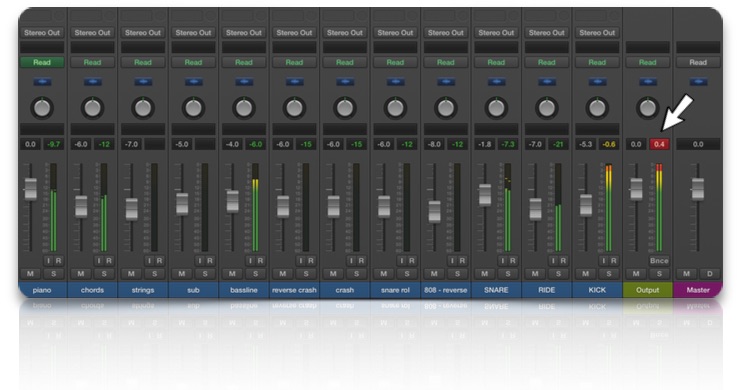
Task: Toggle Dim button on Master channel
Action: click(710, 274)
